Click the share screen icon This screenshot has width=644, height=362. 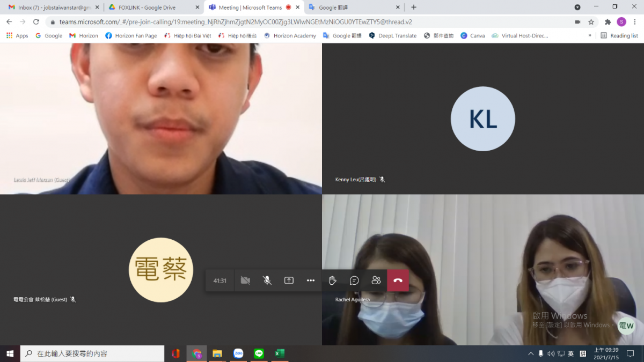289,280
